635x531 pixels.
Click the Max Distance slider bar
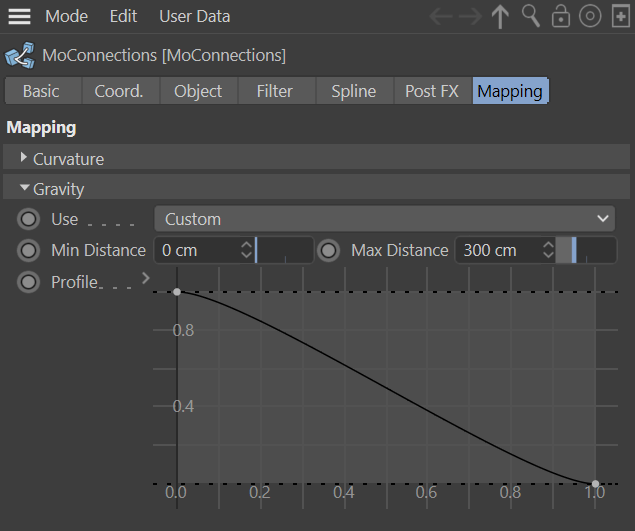pos(586,250)
